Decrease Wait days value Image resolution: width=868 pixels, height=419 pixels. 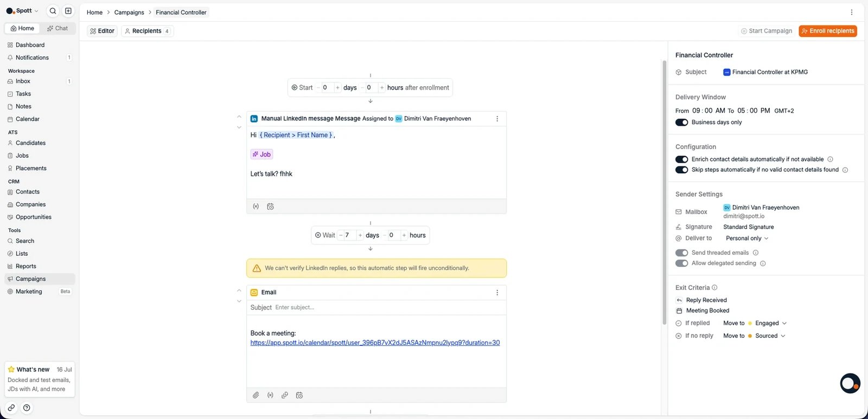coord(341,235)
